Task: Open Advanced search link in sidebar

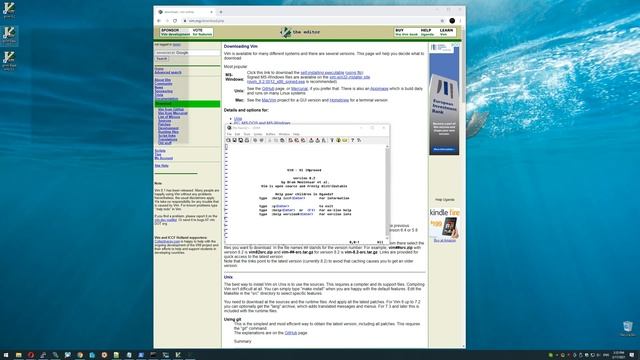Action: click(168, 72)
